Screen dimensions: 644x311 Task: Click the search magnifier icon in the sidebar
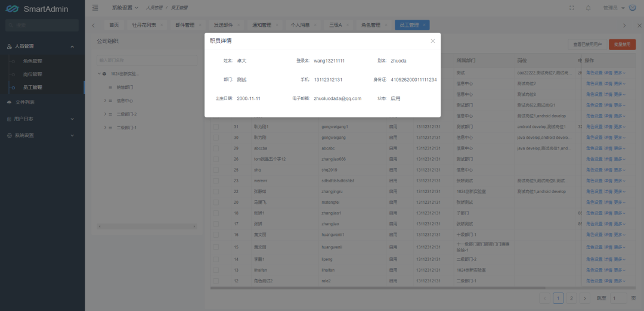[11, 26]
